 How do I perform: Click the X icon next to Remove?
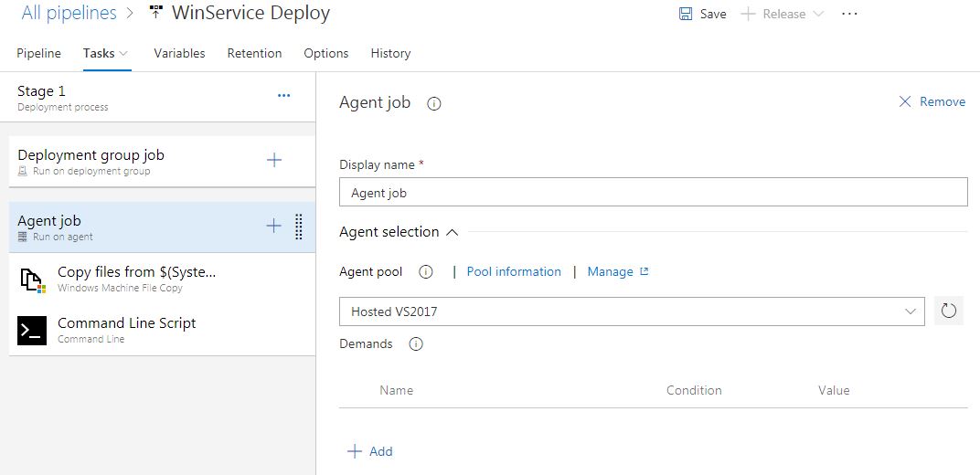904,101
